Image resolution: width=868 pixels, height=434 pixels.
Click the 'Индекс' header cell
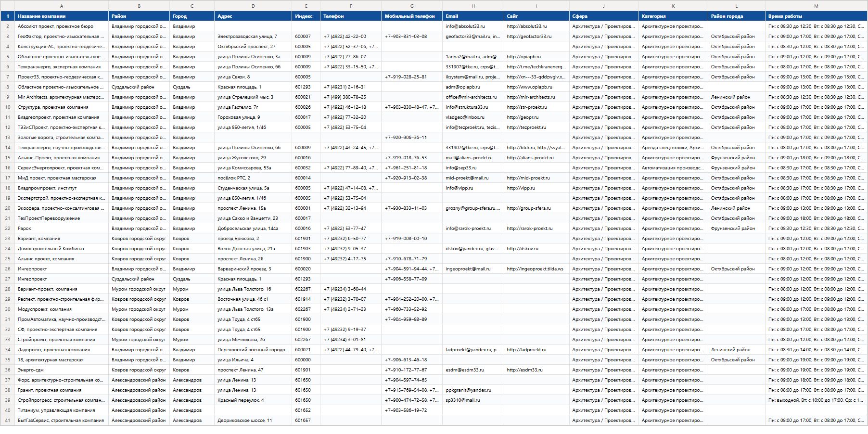(306, 16)
